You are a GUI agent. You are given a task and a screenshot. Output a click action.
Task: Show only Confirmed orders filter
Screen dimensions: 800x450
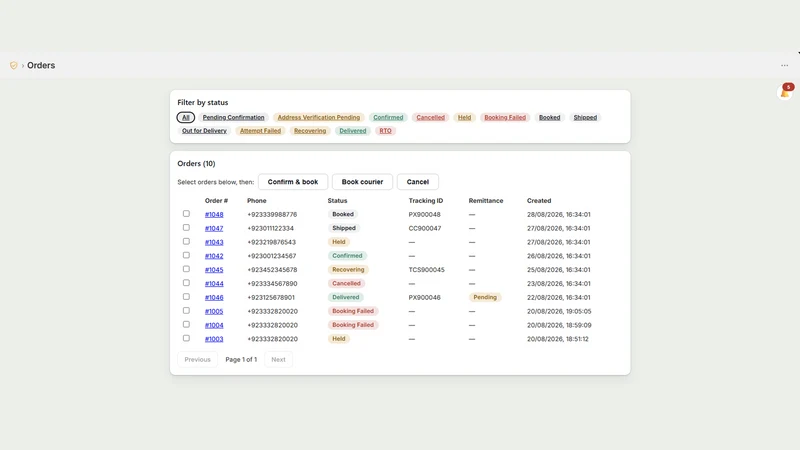pyautogui.click(x=388, y=117)
